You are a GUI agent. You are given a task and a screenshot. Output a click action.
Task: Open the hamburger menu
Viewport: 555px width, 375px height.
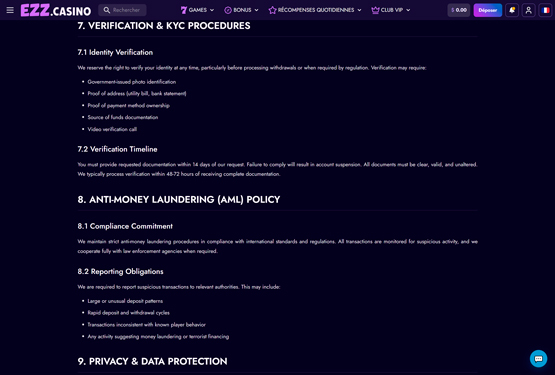[10, 10]
